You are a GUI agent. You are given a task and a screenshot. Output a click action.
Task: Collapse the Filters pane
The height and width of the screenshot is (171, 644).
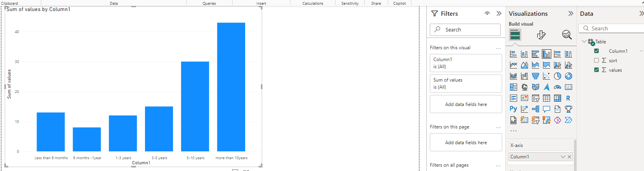pos(499,13)
